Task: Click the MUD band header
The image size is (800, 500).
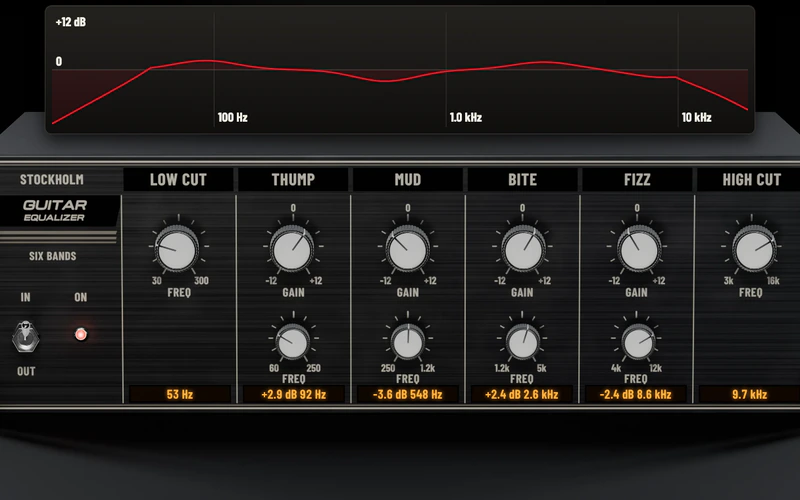Action: click(408, 180)
